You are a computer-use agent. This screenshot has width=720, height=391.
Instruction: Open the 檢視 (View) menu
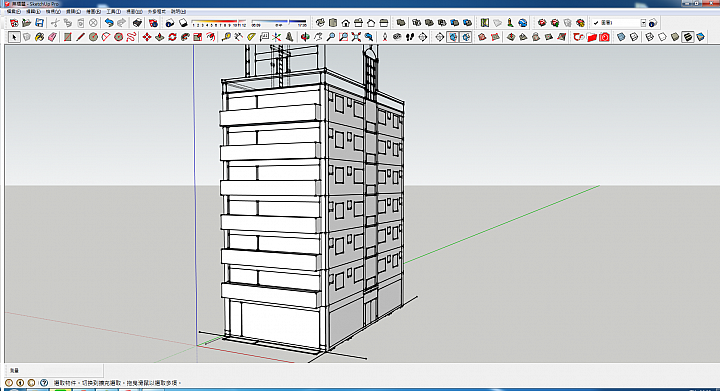(x=53, y=11)
